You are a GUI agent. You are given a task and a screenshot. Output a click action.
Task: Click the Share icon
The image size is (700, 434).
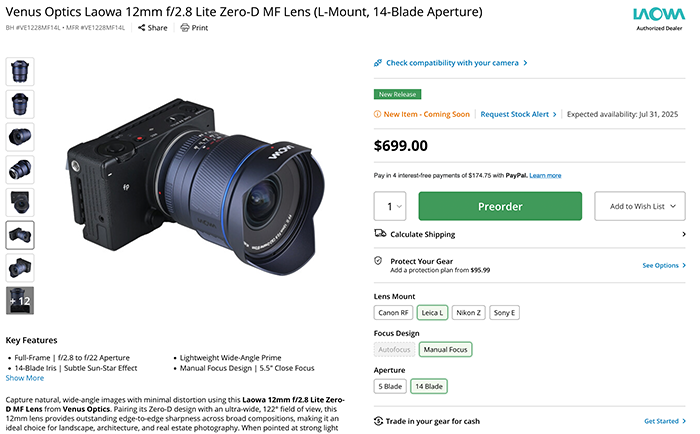click(141, 28)
